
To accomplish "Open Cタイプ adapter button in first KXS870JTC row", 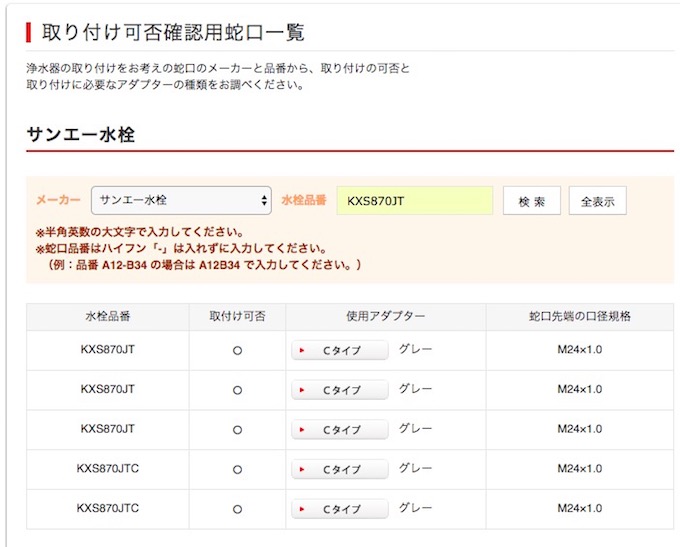I will coord(340,469).
